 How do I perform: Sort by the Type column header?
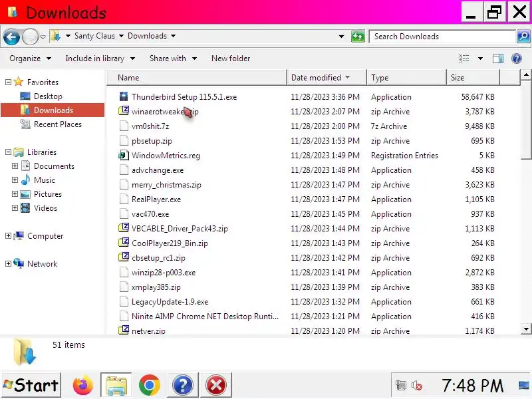pos(406,78)
